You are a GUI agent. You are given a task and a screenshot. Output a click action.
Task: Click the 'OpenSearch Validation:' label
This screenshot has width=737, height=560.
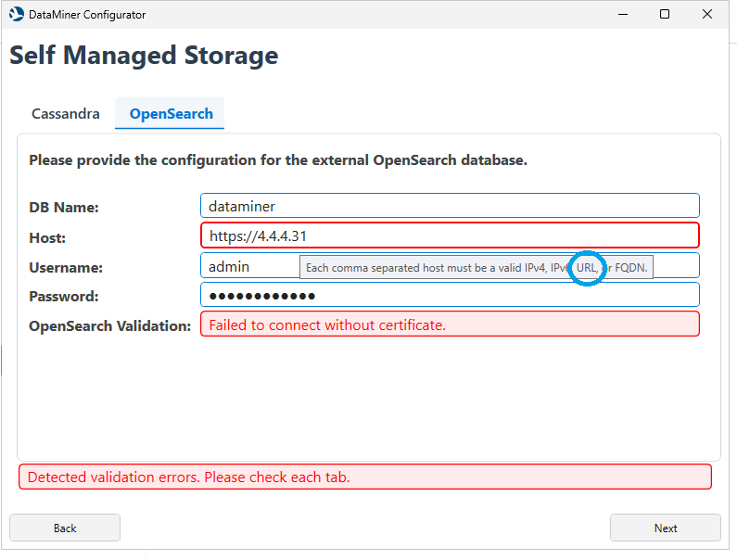[x=109, y=326]
